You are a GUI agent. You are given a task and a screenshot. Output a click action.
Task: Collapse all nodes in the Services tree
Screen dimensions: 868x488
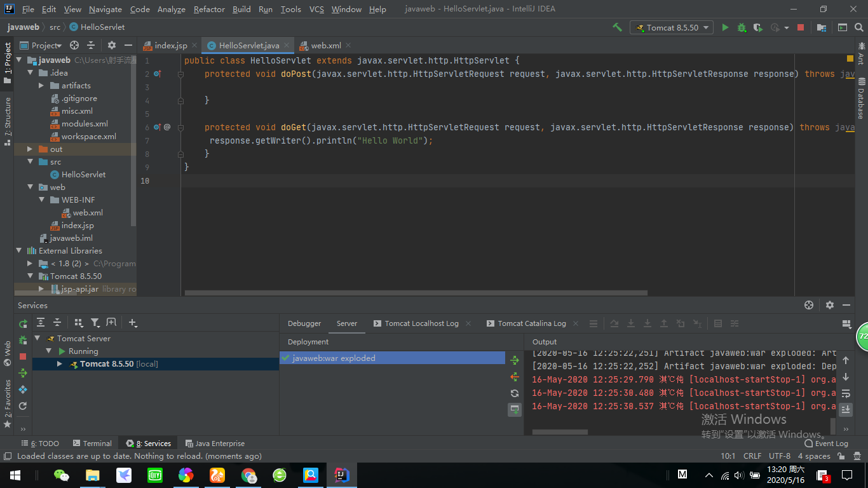[57, 323]
